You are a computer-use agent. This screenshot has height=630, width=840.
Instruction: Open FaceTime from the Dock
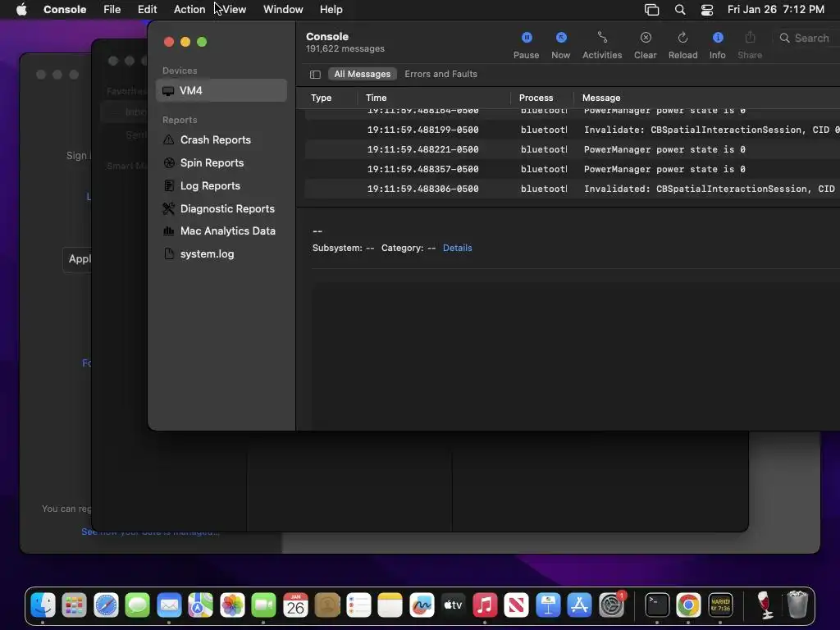(263, 605)
